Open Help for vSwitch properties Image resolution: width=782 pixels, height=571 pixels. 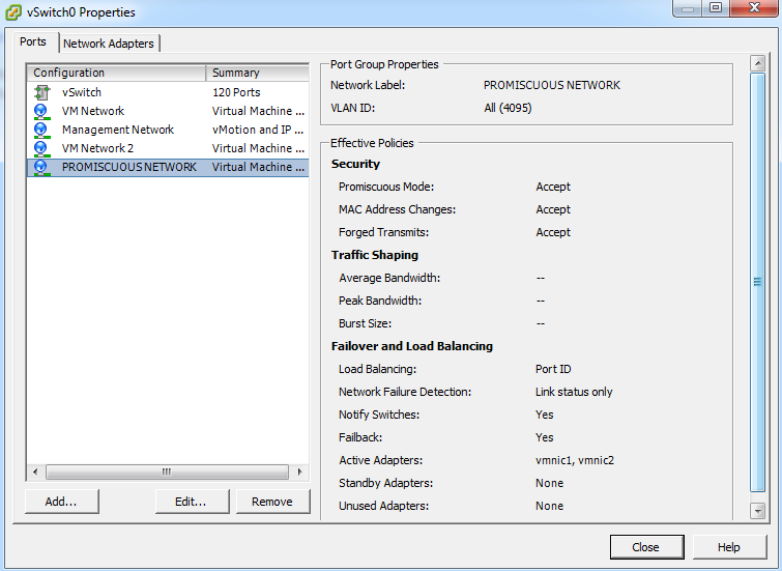(x=729, y=547)
